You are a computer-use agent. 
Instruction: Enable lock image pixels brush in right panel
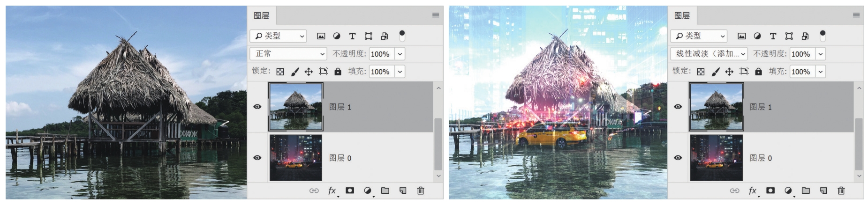715,72
